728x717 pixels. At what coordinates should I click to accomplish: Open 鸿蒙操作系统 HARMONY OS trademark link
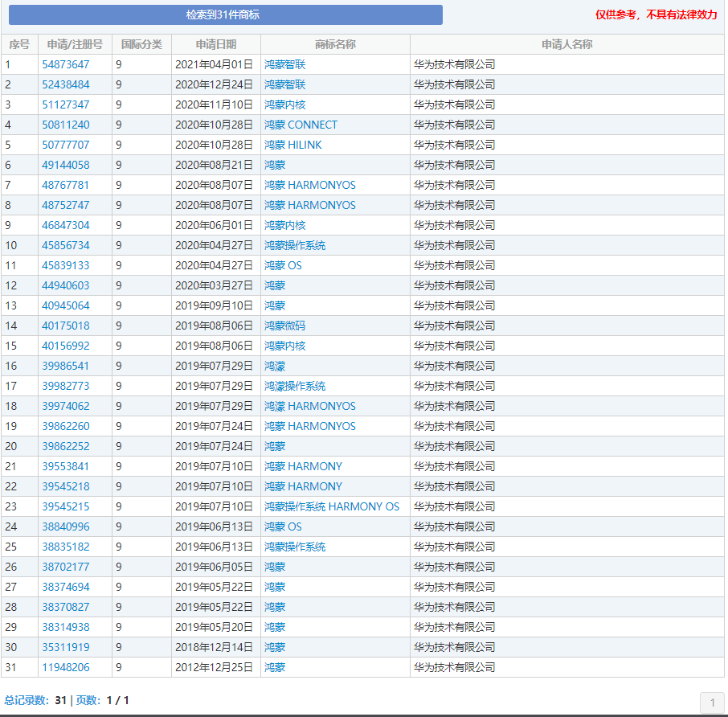(x=332, y=506)
